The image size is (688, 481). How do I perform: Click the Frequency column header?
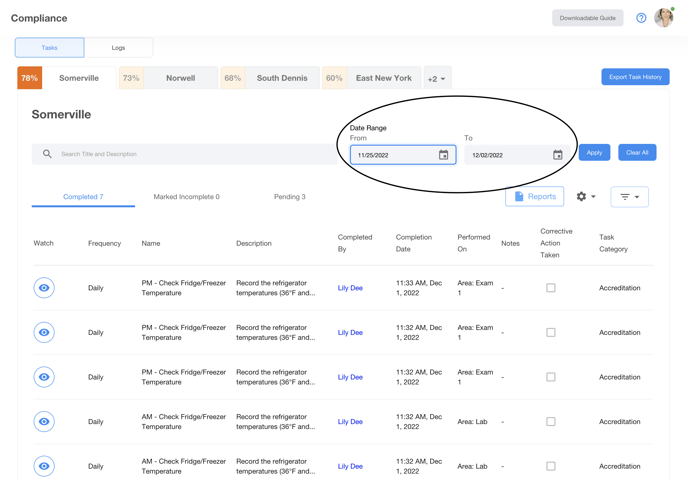pyautogui.click(x=104, y=243)
